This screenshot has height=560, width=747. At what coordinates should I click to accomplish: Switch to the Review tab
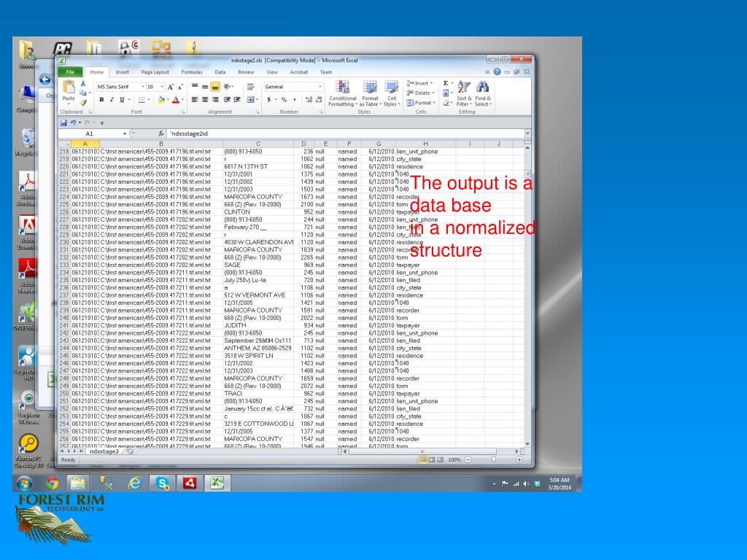[246, 72]
